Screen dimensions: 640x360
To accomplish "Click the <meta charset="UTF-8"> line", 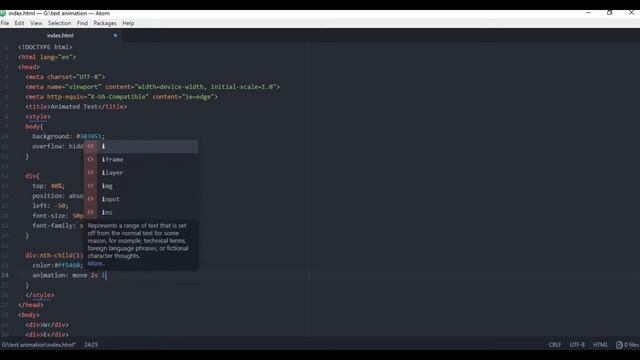I will [x=65, y=77].
